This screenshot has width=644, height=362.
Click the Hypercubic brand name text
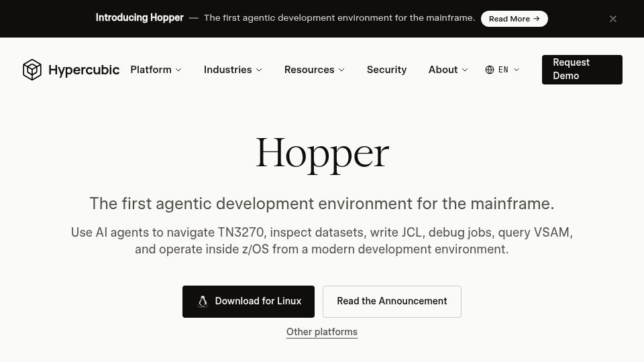coord(84,70)
